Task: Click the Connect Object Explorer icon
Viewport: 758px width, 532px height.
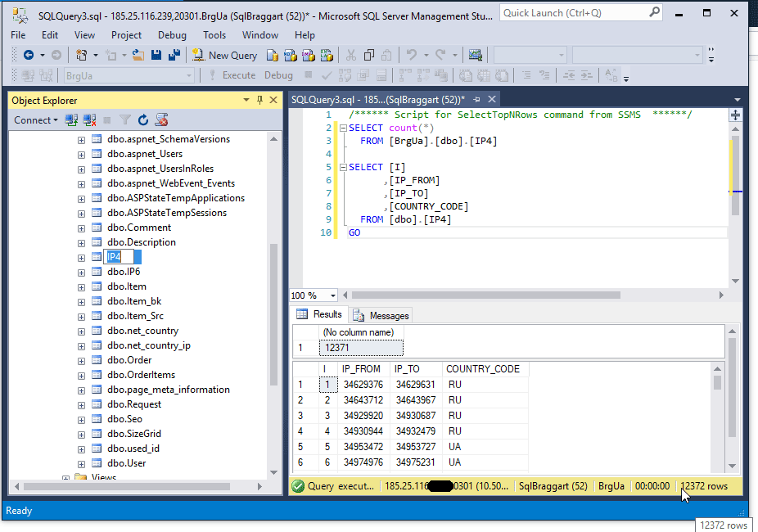Action: click(71, 120)
